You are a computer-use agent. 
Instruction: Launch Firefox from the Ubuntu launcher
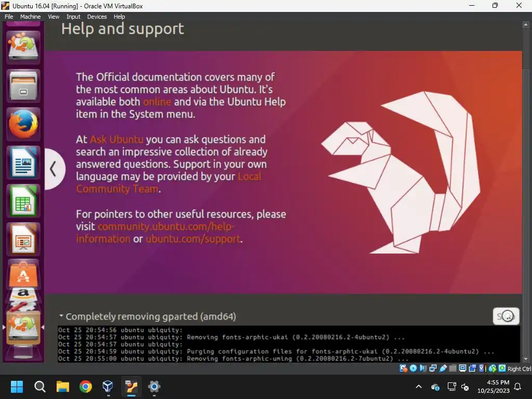tap(23, 124)
